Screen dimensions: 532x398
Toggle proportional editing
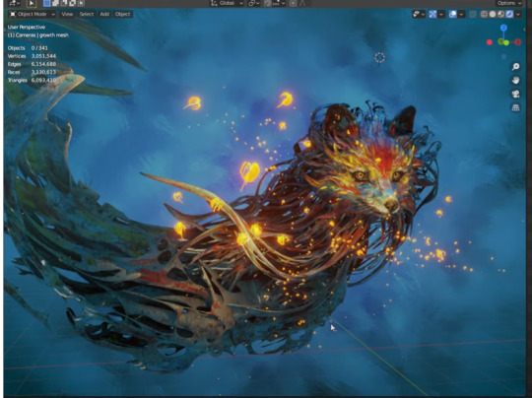[x=293, y=3]
